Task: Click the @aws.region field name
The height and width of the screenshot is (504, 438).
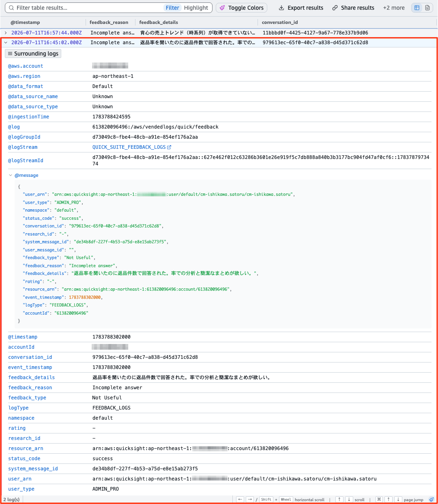Action: [24, 76]
